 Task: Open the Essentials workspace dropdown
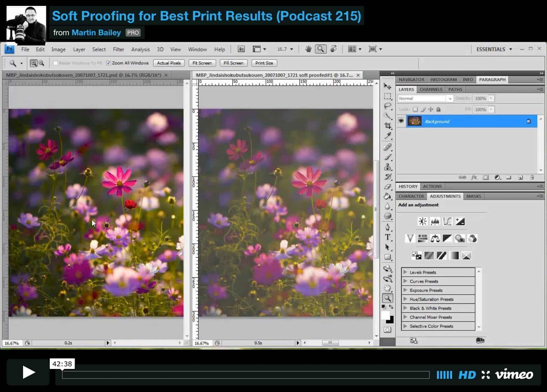click(494, 49)
